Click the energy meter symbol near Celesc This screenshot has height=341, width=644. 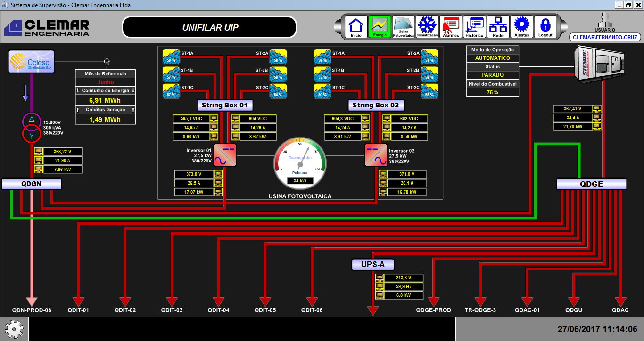point(107,61)
